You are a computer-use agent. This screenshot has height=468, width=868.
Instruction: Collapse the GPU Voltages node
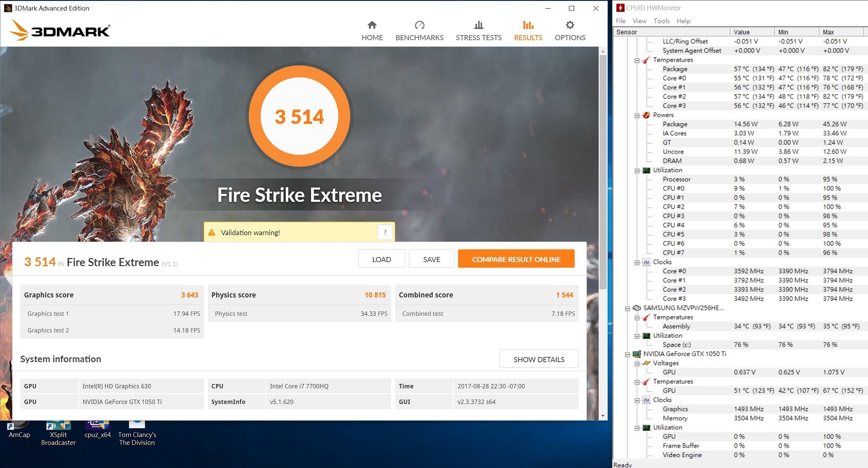coord(637,364)
